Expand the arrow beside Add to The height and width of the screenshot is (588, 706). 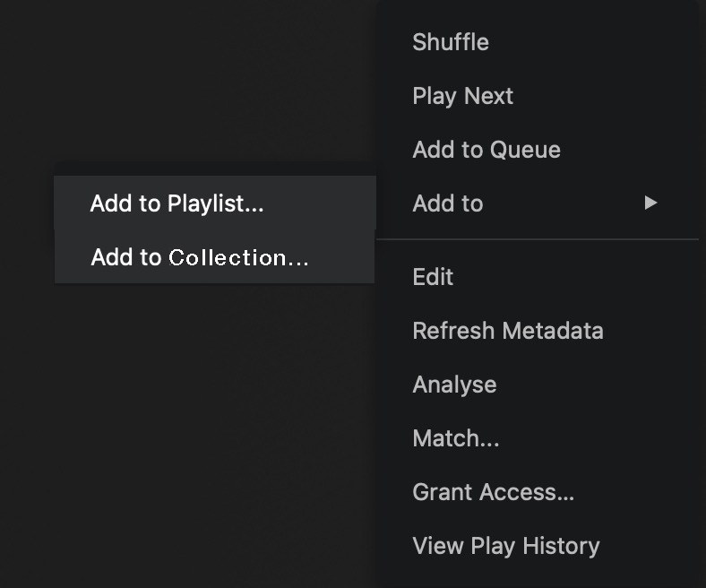coord(650,203)
